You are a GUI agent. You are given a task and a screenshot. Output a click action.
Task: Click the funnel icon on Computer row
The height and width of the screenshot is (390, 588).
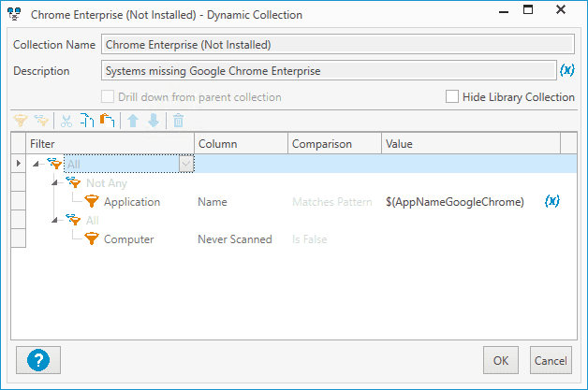92,238
